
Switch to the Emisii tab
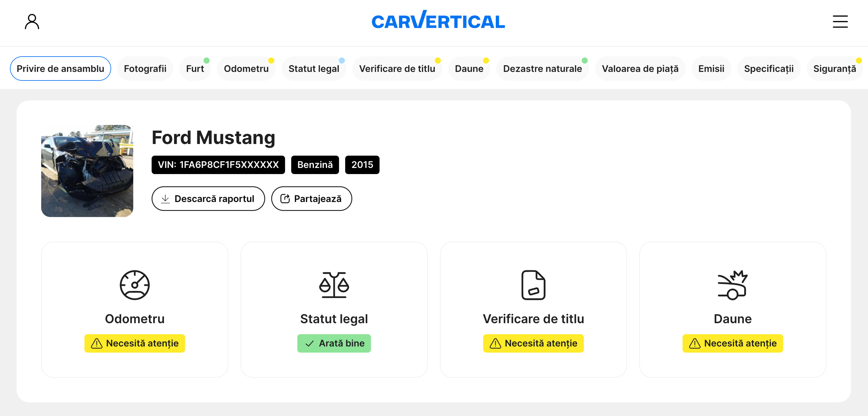pyautogui.click(x=711, y=69)
